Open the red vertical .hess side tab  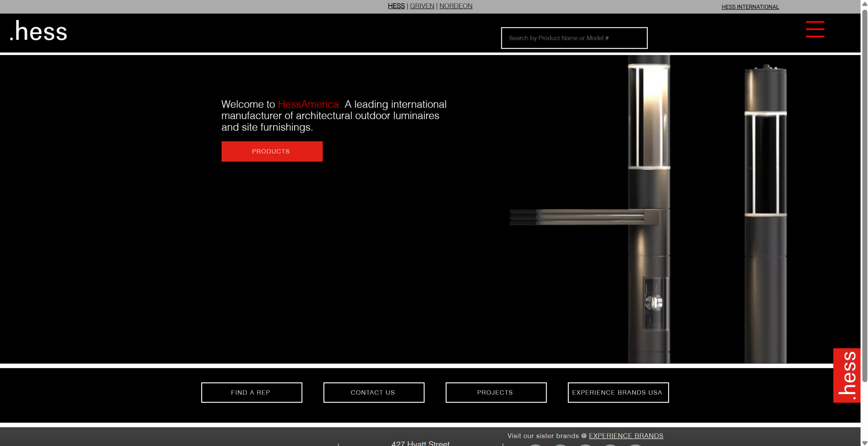tap(847, 375)
